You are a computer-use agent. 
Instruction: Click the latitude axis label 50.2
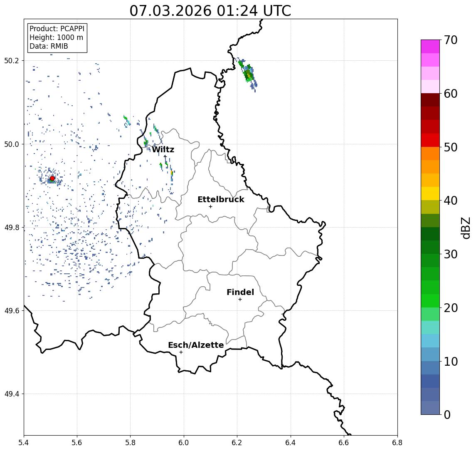click(12, 60)
